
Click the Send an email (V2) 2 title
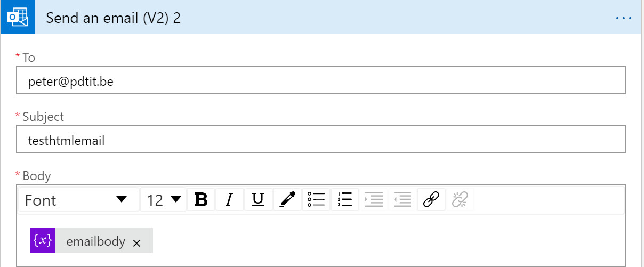tap(113, 18)
